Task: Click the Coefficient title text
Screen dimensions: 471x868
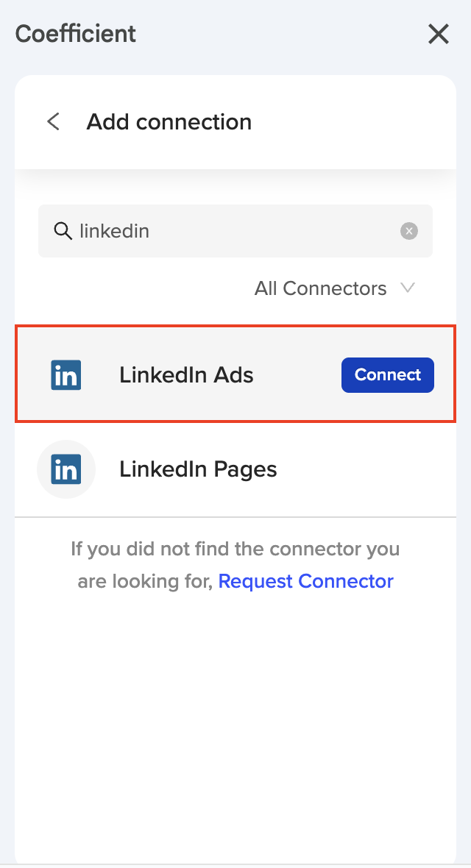Action: point(76,34)
